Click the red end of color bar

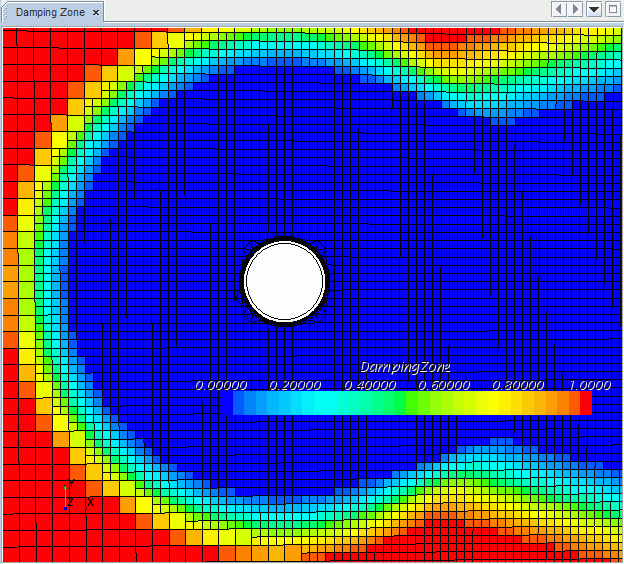[x=586, y=403]
